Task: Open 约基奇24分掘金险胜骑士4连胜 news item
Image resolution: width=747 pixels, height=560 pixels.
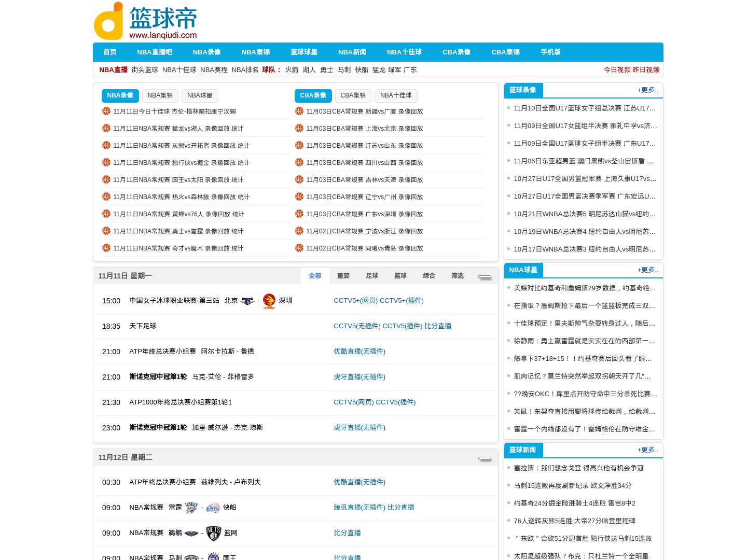Action: pyautogui.click(x=575, y=503)
